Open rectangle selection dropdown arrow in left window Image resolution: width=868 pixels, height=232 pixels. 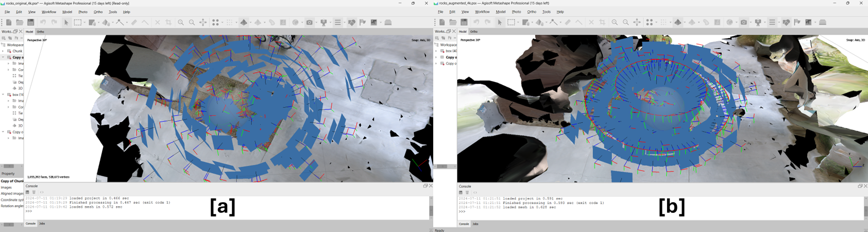(84, 22)
